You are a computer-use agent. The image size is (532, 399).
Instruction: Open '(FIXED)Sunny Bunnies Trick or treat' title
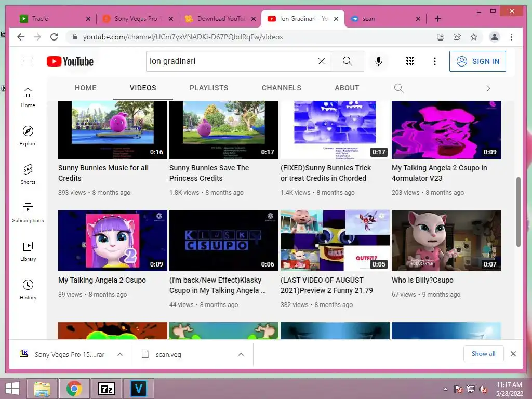tap(326, 172)
